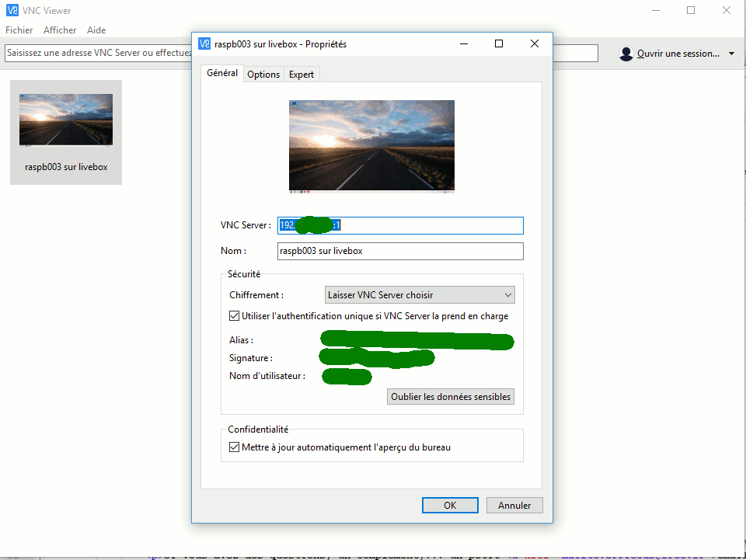Switch to the Options tab
746x560 pixels.
tap(263, 75)
